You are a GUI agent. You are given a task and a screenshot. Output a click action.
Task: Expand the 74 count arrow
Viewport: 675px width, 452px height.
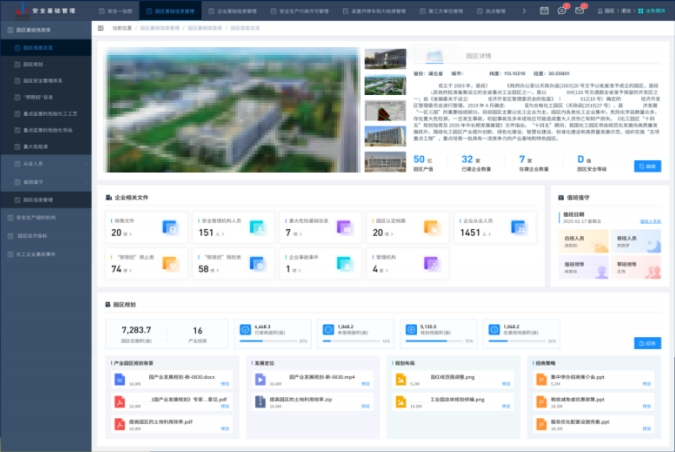pos(130,270)
